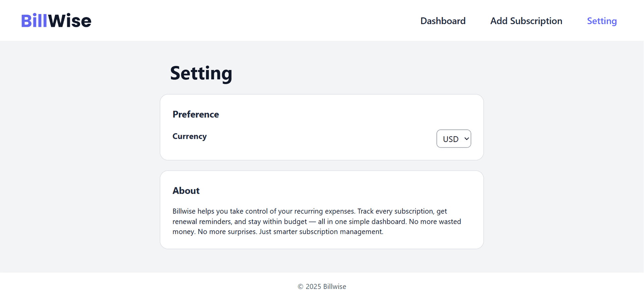Select the Setting nav link
Image resolution: width=644 pixels, height=299 pixels.
coord(602,21)
